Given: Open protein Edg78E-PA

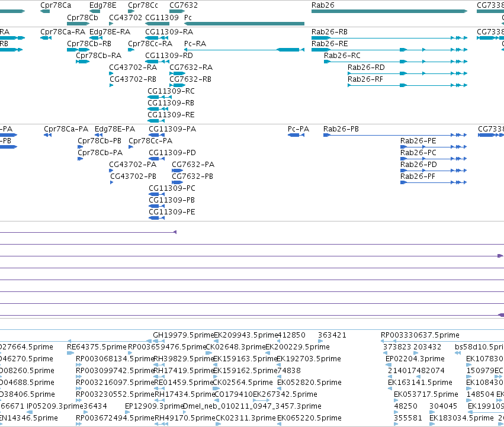Looking at the screenshot, I should 115,129.
